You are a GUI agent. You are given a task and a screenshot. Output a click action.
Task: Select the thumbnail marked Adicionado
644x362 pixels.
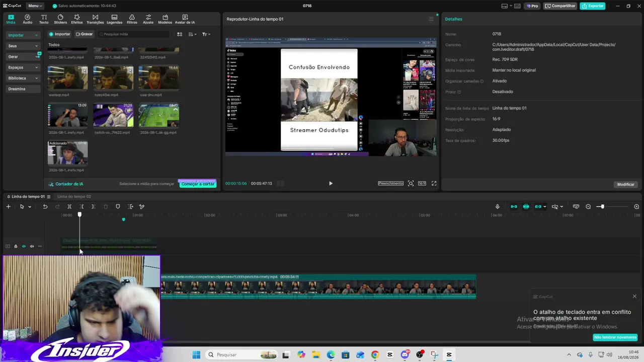pos(67,153)
